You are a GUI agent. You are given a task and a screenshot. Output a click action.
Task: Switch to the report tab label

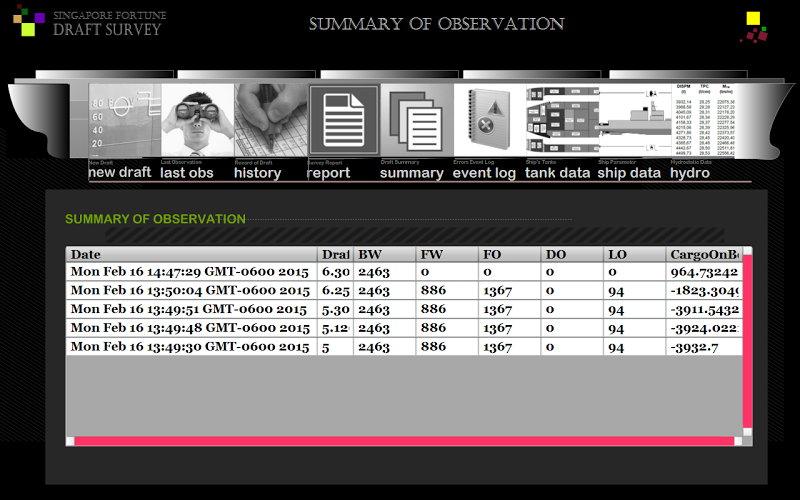tap(329, 173)
